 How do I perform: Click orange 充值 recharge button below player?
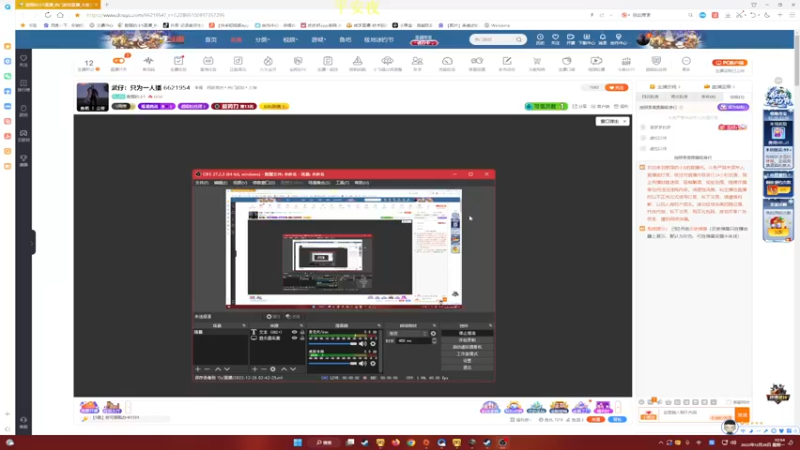click(x=595, y=419)
